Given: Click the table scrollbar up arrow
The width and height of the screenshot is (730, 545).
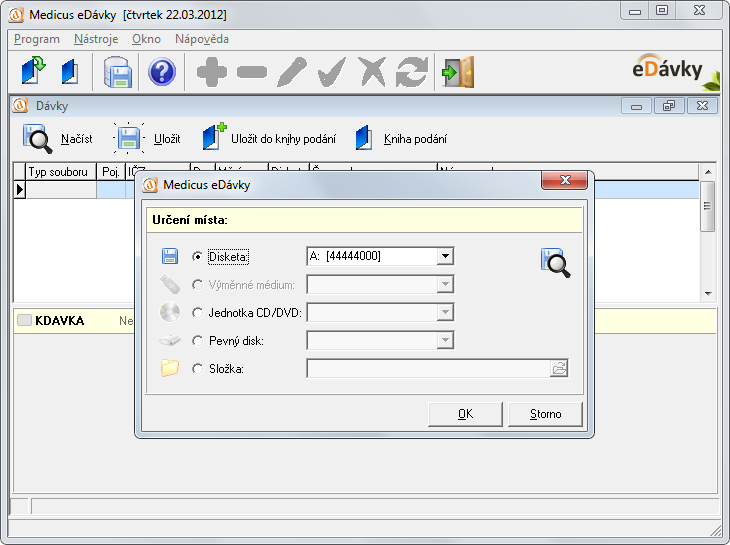Looking at the screenshot, I should [x=708, y=172].
